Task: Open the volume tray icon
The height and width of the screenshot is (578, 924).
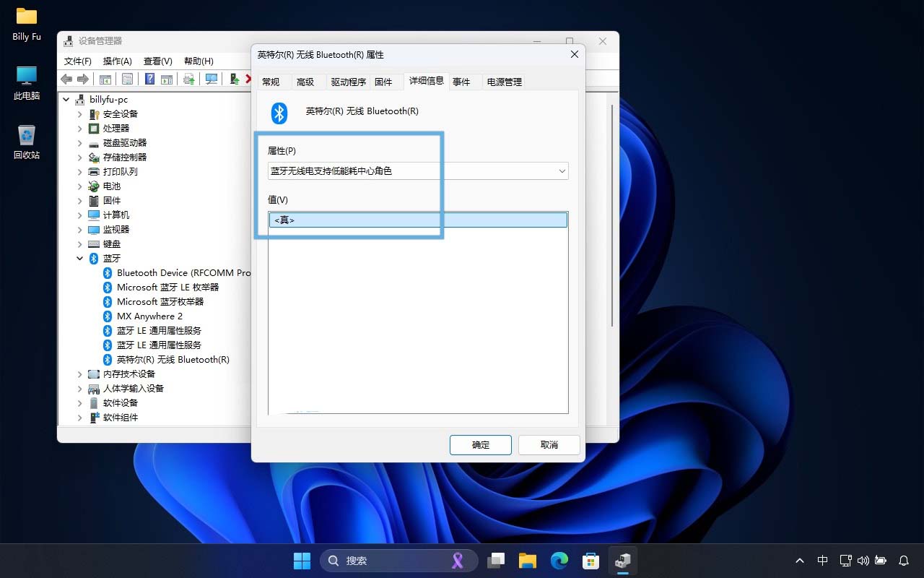Action: (863, 561)
